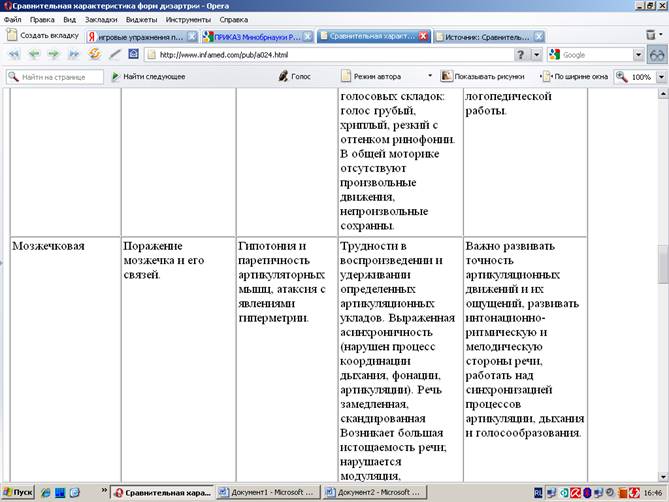Click the 'Найти на странице' search field
Screen dimensions: 669x502
click(60, 76)
